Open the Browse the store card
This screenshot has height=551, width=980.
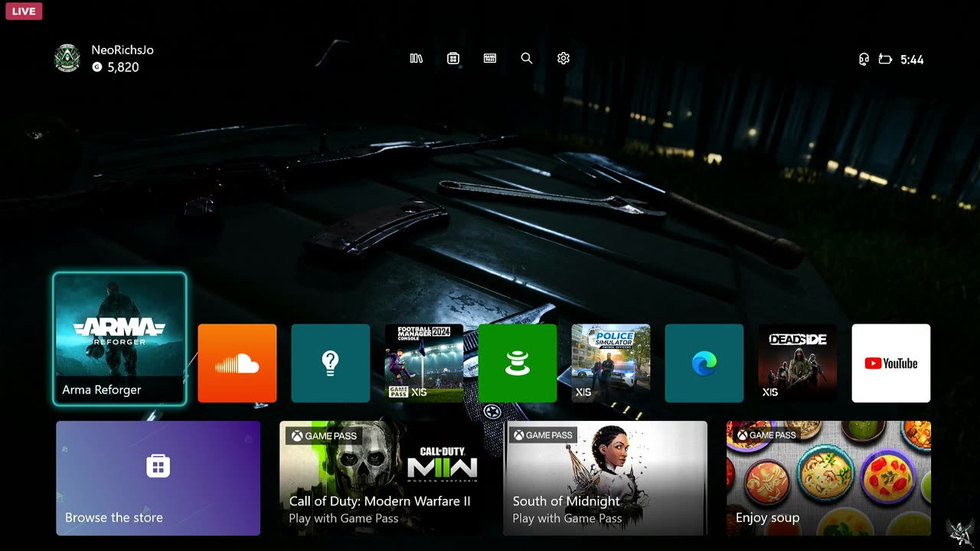point(158,478)
